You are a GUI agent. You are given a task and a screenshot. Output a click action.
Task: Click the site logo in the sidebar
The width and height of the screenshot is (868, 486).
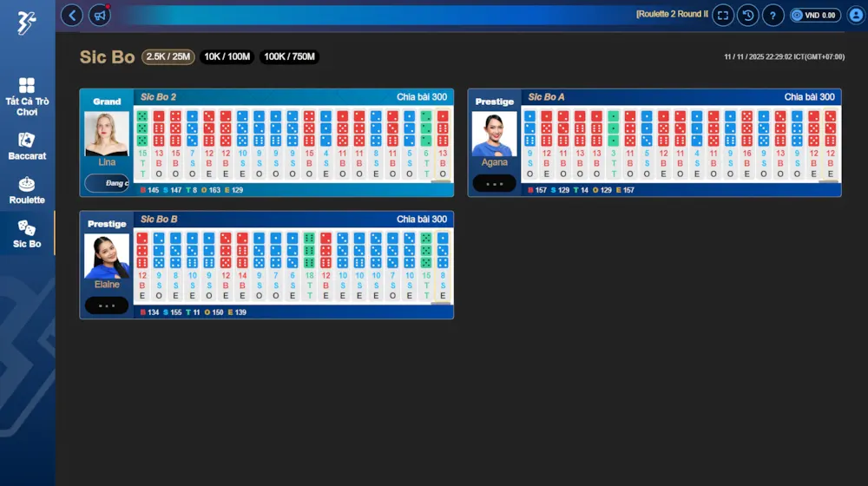click(26, 23)
